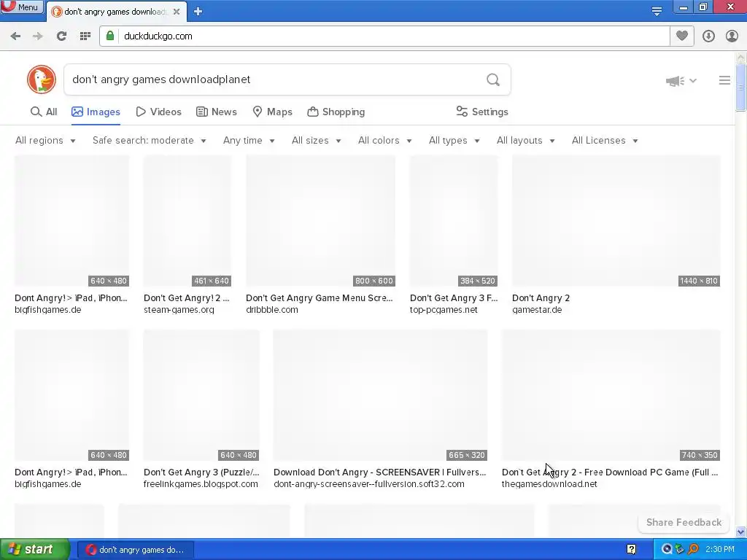Screen dimensions: 747x560
Task: Expand the All sizes filter
Action: point(317,141)
